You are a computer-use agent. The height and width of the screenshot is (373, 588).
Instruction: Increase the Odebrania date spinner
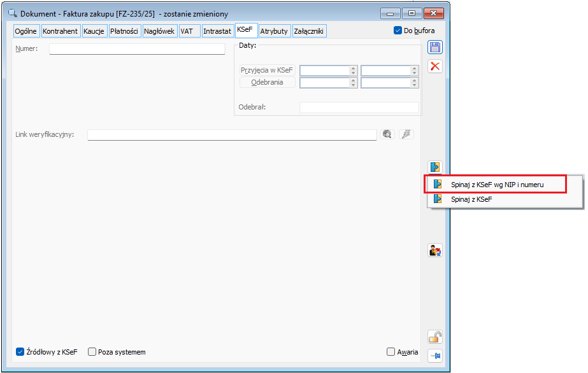[x=353, y=80]
